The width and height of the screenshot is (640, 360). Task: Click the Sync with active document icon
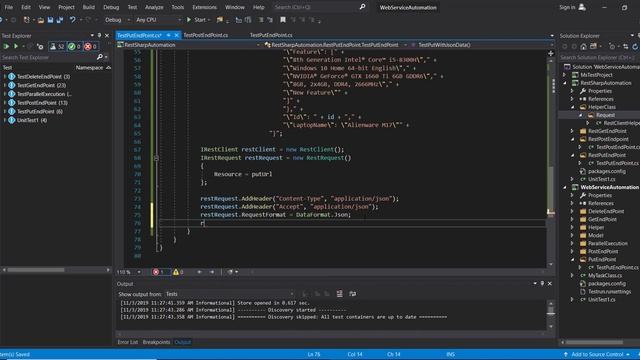(x=626, y=47)
